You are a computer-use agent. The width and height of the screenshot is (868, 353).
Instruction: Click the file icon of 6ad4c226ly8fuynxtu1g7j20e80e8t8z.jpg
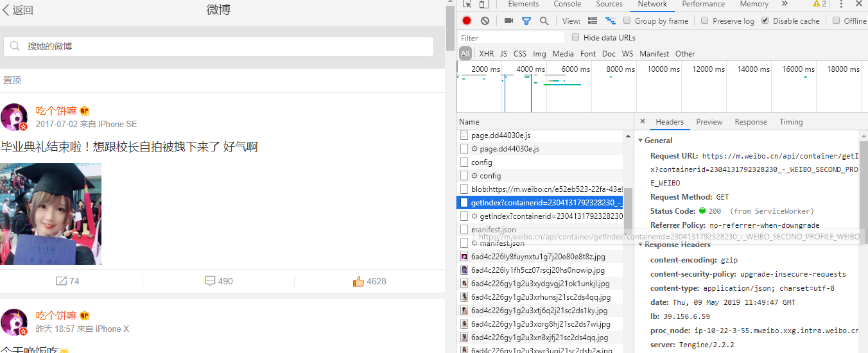(464, 257)
